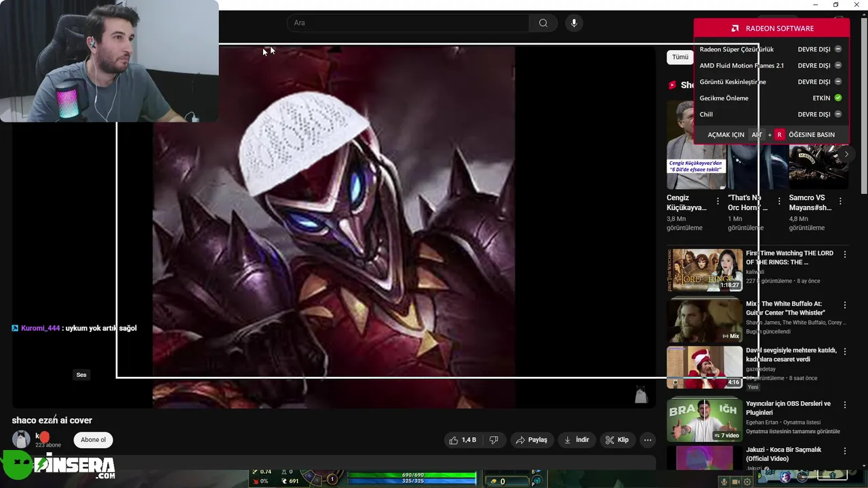Click the in-game microphone icon
Viewport: 868px width, 488px height.
click(724, 482)
